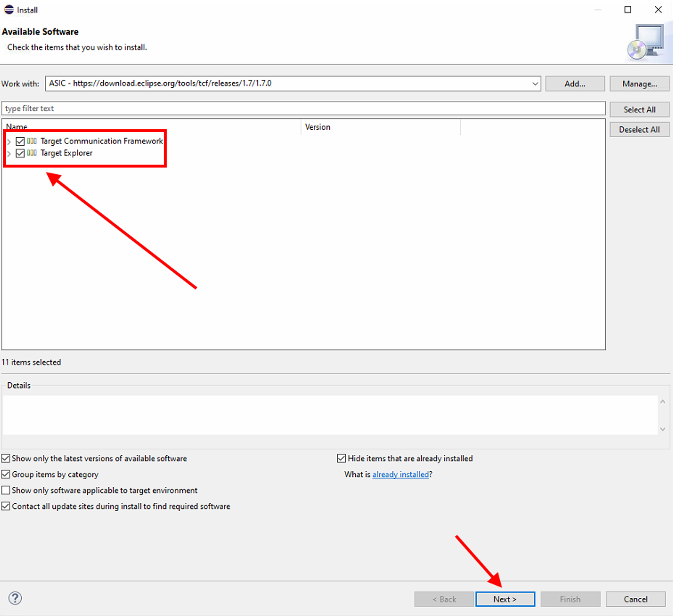This screenshot has width=673, height=616.
Task: Maximize the Install dialog window
Action: point(628,10)
